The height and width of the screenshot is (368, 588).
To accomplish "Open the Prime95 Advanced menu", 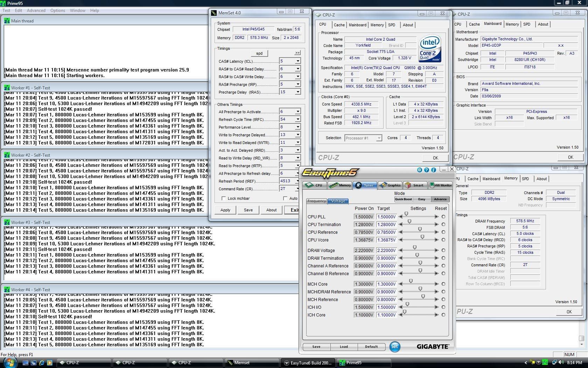I will tap(36, 11).
